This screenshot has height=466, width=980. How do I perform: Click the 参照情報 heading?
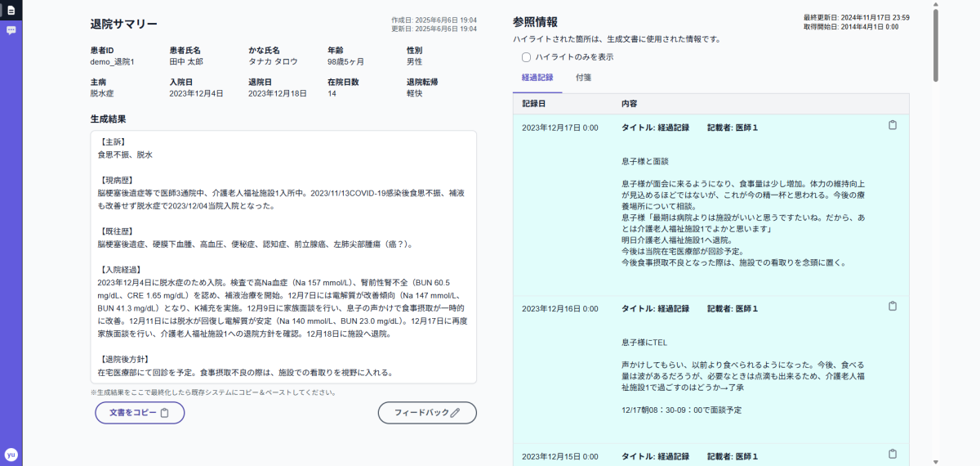point(535,22)
